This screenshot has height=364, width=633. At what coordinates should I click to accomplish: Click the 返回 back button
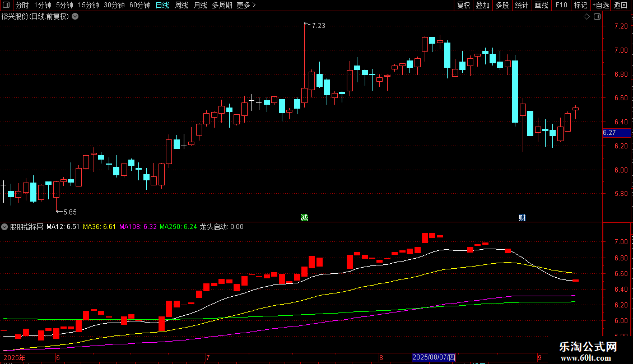click(621, 5)
